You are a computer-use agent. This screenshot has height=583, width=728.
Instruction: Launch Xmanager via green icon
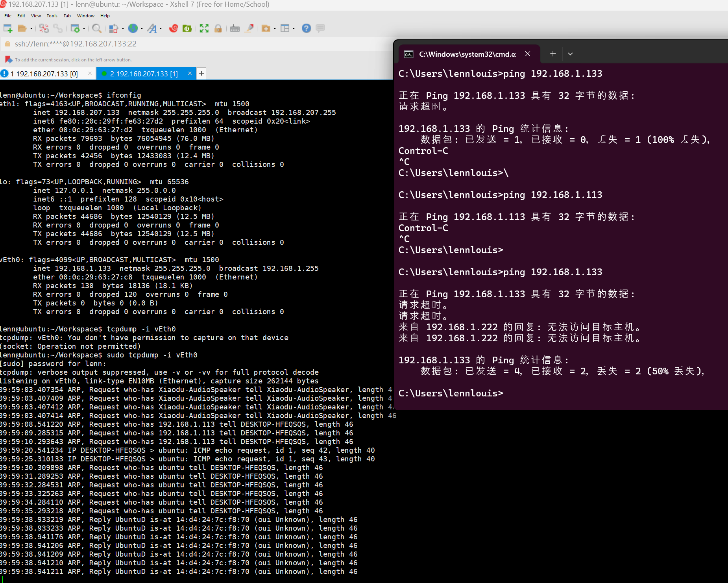(187, 28)
